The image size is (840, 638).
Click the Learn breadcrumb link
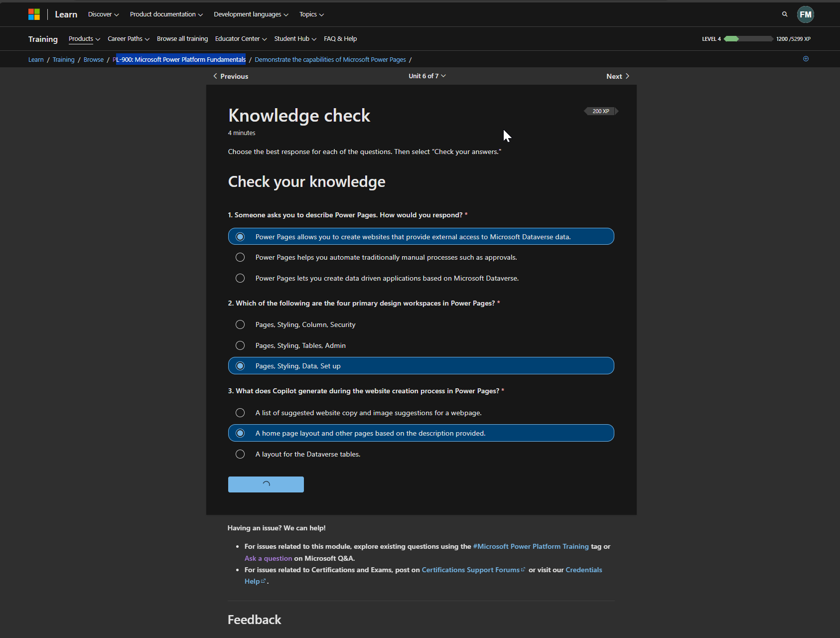coord(36,59)
